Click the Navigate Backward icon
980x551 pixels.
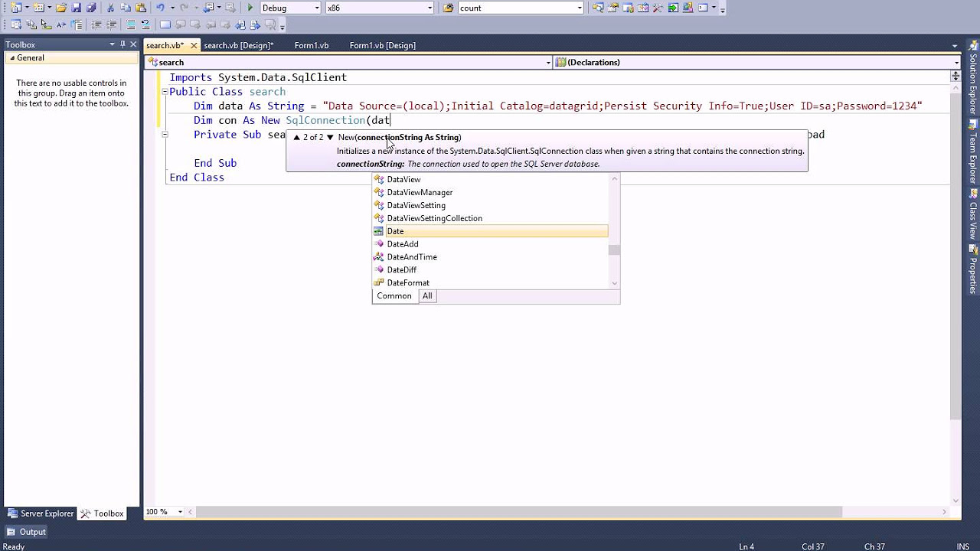(x=208, y=8)
